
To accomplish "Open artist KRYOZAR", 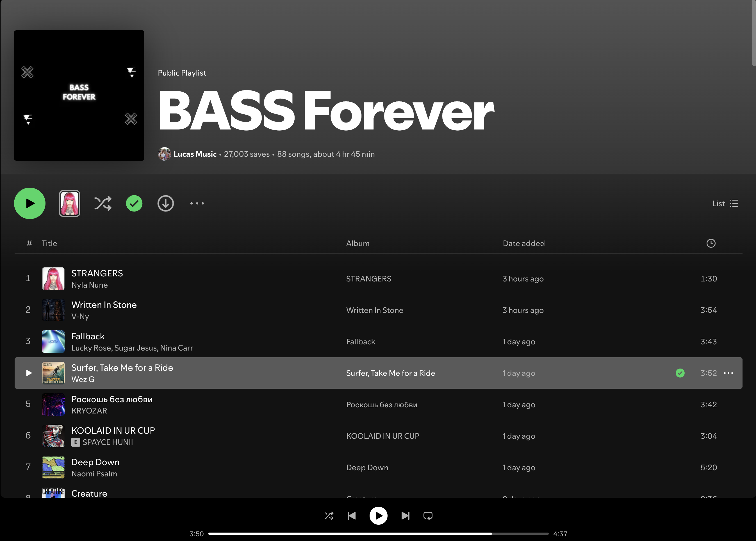I will (89, 411).
